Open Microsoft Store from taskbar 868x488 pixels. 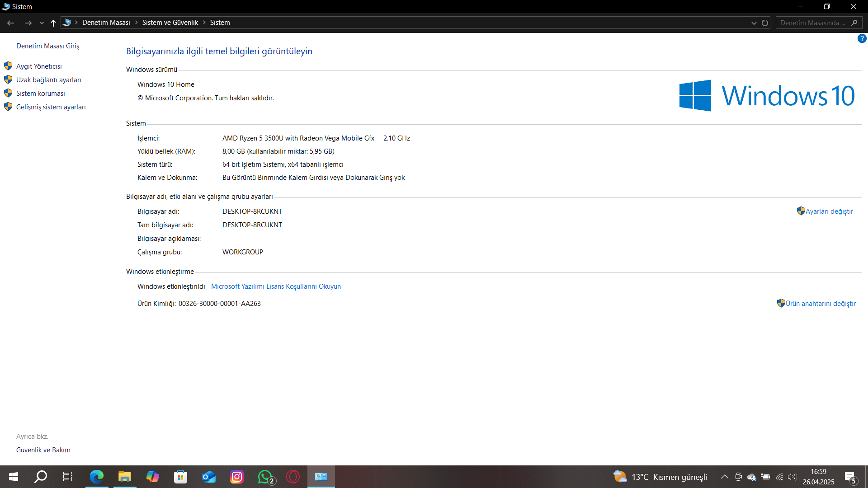pos(180,477)
